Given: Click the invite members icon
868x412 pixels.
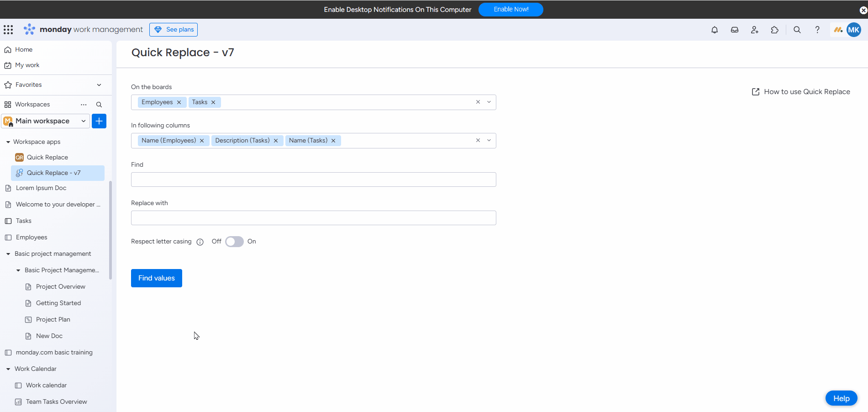Looking at the screenshot, I should (x=755, y=30).
